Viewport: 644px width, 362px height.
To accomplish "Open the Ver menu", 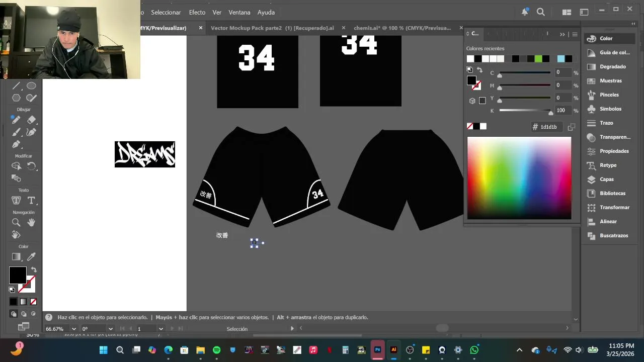I will pos(217,12).
